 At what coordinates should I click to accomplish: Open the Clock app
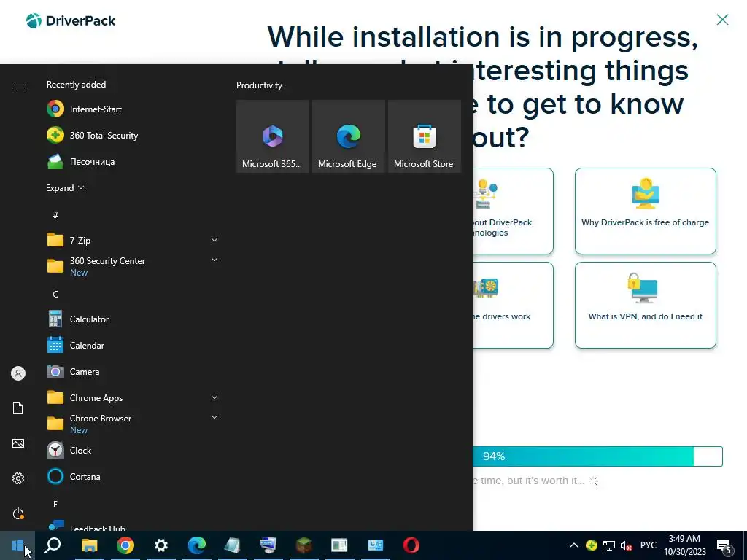click(132, 450)
